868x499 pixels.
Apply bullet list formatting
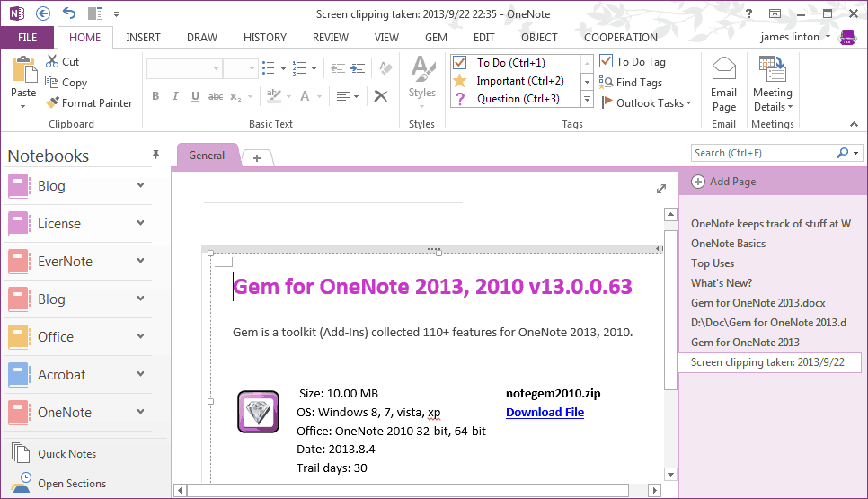click(x=268, y=68)
